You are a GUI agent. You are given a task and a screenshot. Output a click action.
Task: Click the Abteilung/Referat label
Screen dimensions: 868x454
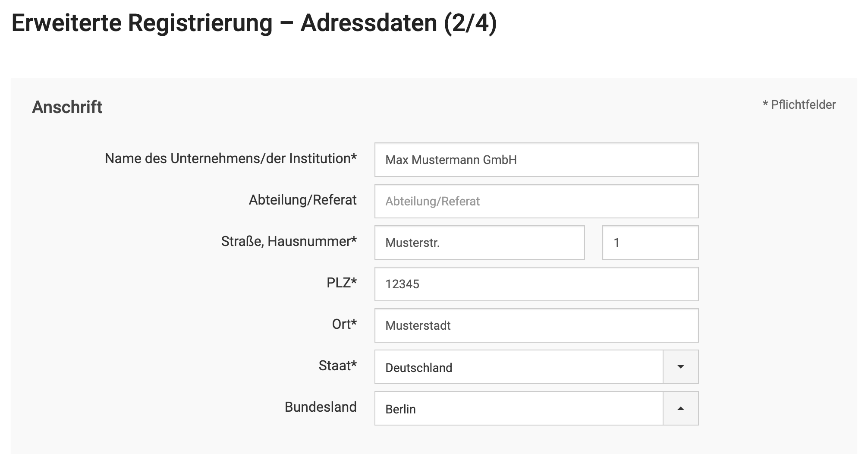302,200
